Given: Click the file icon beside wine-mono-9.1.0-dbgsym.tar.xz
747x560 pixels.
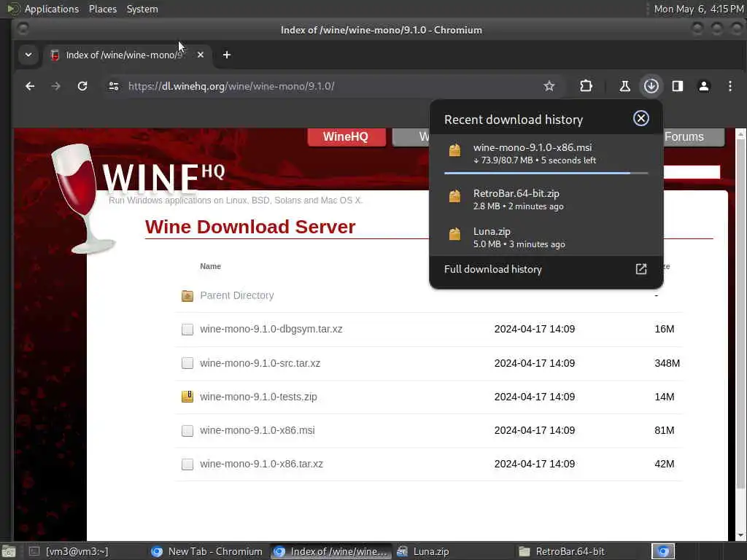Looking at the screenshot, I should tap(187, 329).
